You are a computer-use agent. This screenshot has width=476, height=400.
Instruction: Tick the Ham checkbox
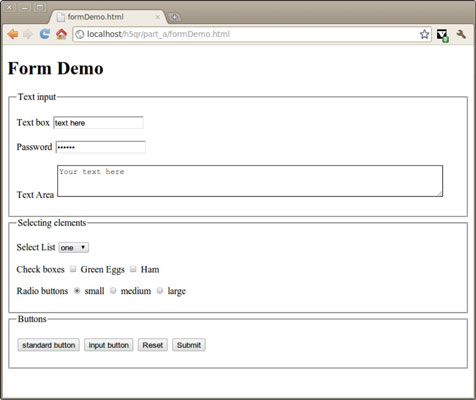click(133, 269)
